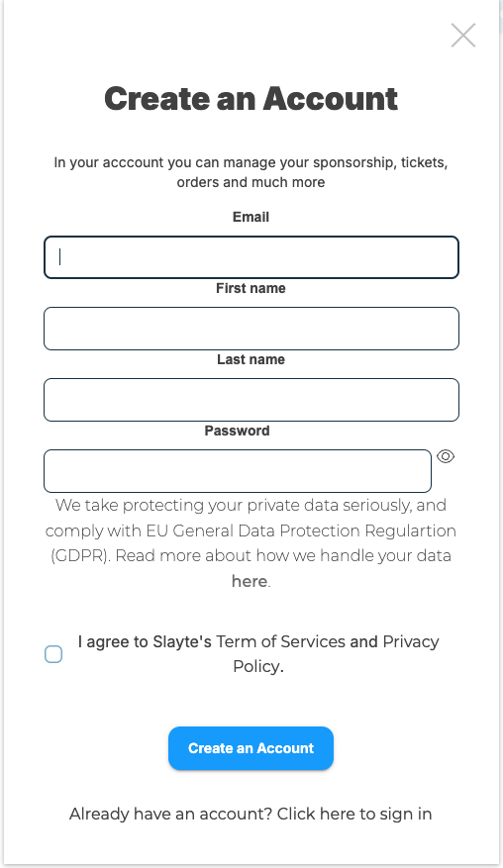The height and width of the screenshot is (868, 503).
Task: Show password with the eye icon
Action: tap(446, 456)
